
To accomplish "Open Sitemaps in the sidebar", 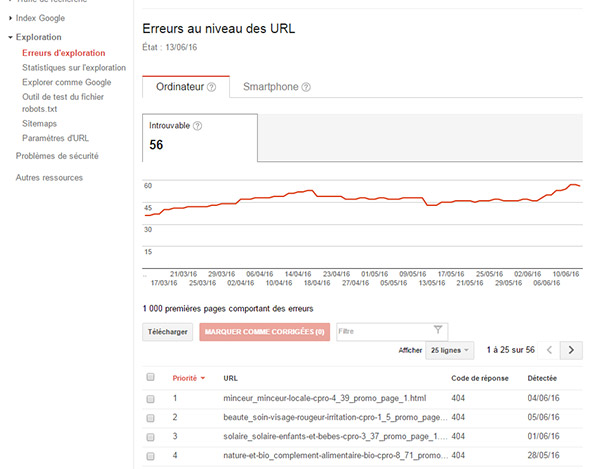I will [x=39, y=124].
